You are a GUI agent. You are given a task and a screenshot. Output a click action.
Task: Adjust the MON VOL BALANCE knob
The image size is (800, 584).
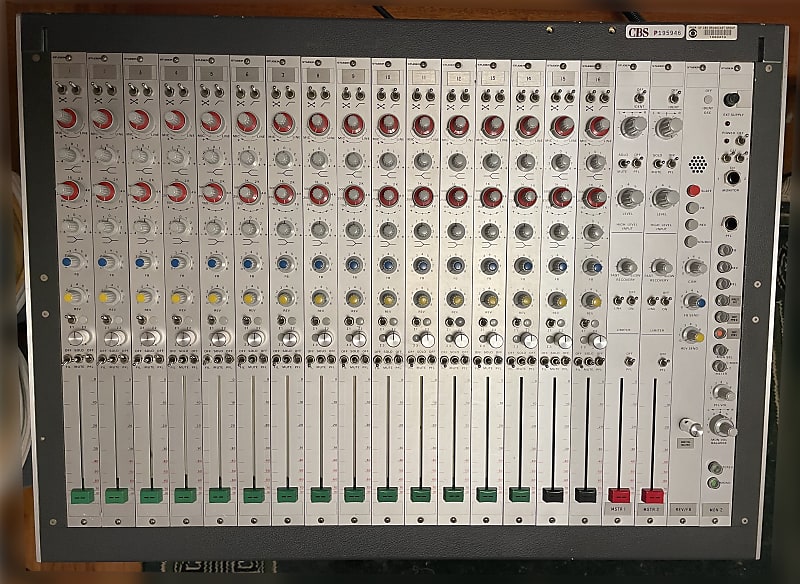(x=723, y=426)
